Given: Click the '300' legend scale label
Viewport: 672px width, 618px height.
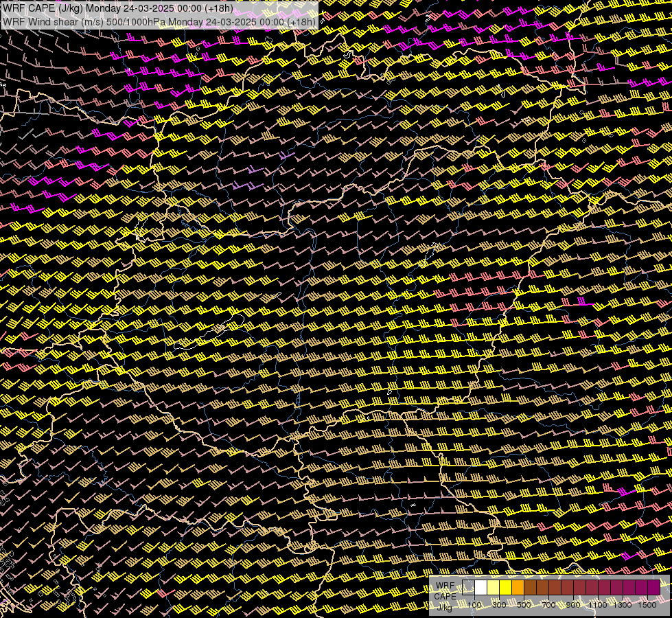Looking at the screenshot, I should pos(499,605).
